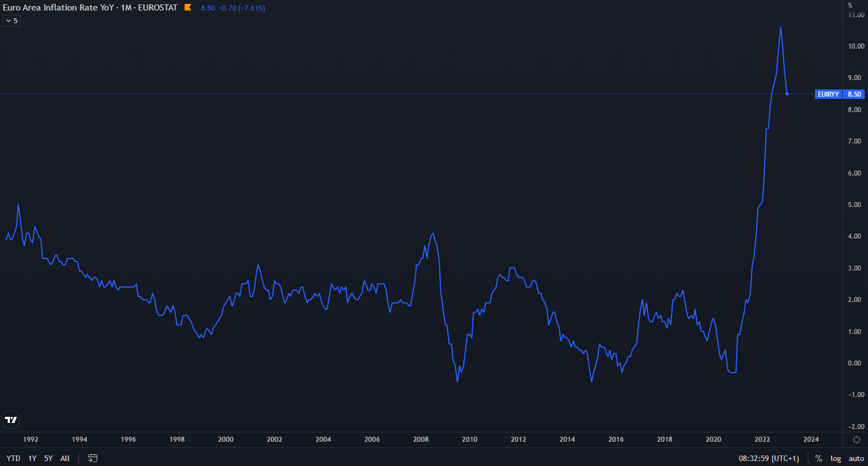This screenshot has width=868, height=466.
Task: Click the 2008 label on time axis
Action: pyautogui.click(x=420, y=439)
